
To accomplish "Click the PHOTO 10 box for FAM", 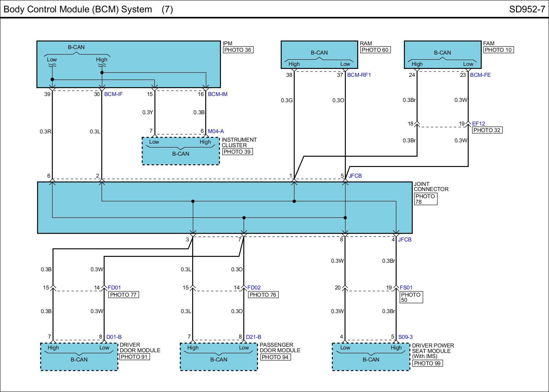I will click(498, 50).
